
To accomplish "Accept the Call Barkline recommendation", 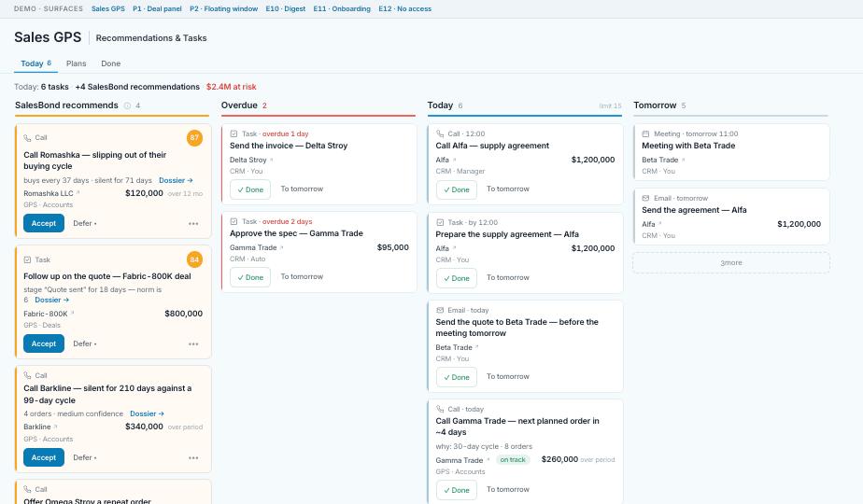I will pos(44,457).
